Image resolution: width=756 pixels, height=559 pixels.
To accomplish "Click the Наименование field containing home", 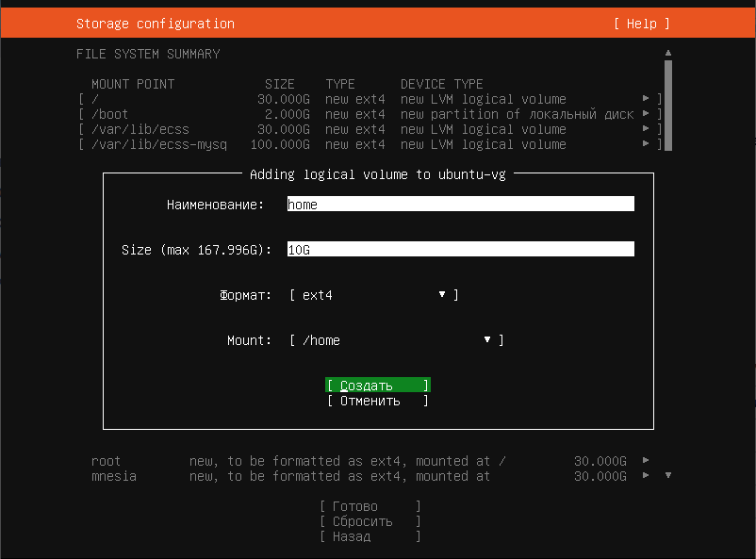I will coord(460,204).
